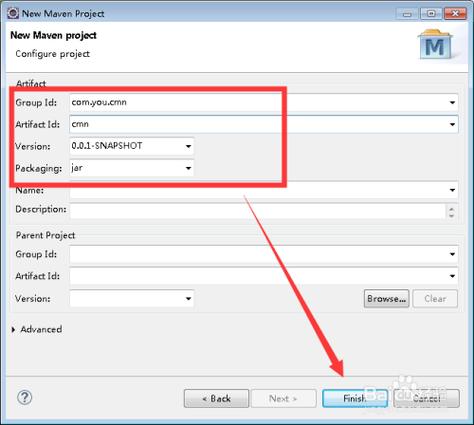Minimize the New Maven Project dialog
This screenshot has height=425, width=474.
(x=406, y=14)
